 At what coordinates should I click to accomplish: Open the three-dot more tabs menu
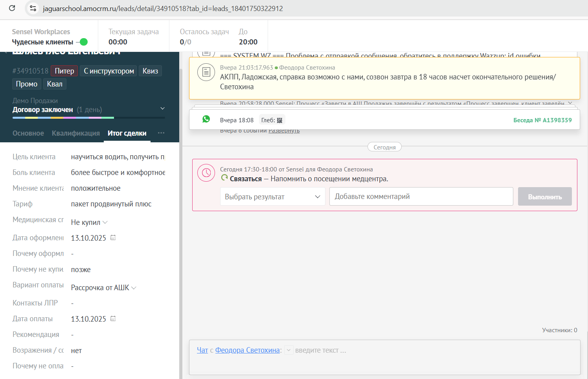161,133
